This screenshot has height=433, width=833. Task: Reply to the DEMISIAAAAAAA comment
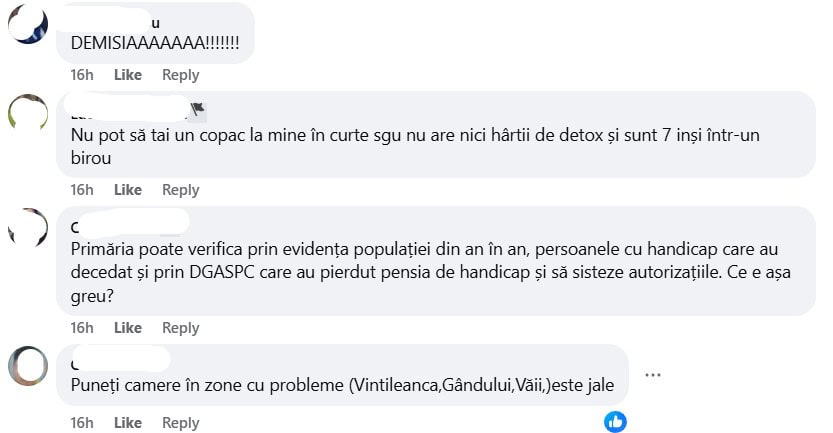(x=181, y=75)
